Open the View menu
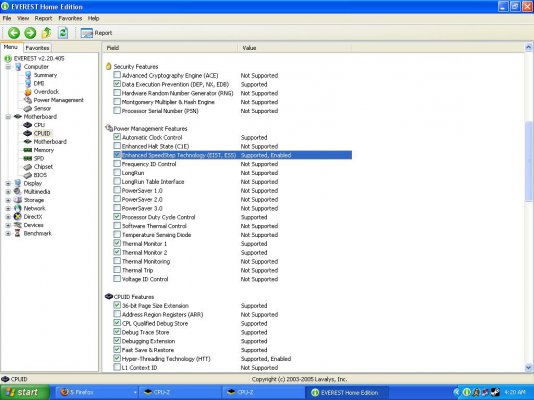The image size is (534, 400). tap(23, 18)
